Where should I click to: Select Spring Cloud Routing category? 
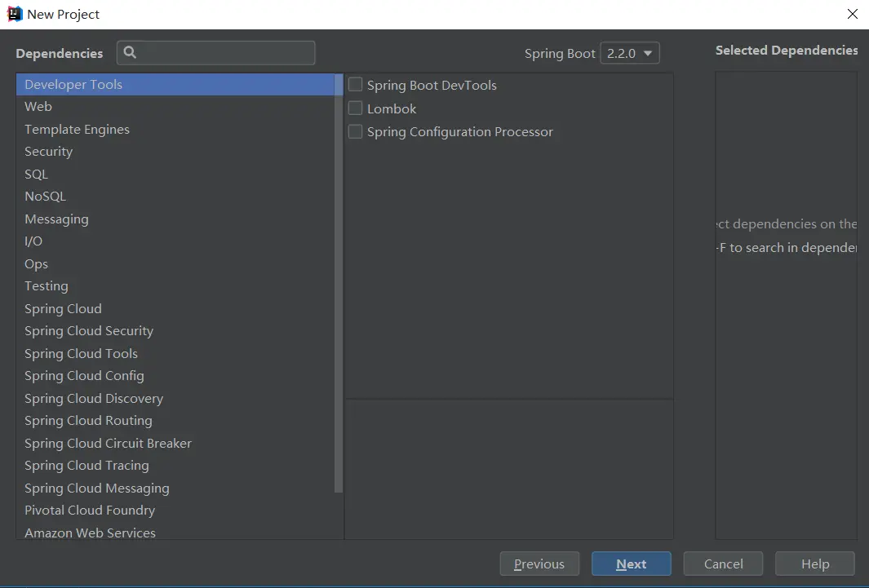pos(175,420)
